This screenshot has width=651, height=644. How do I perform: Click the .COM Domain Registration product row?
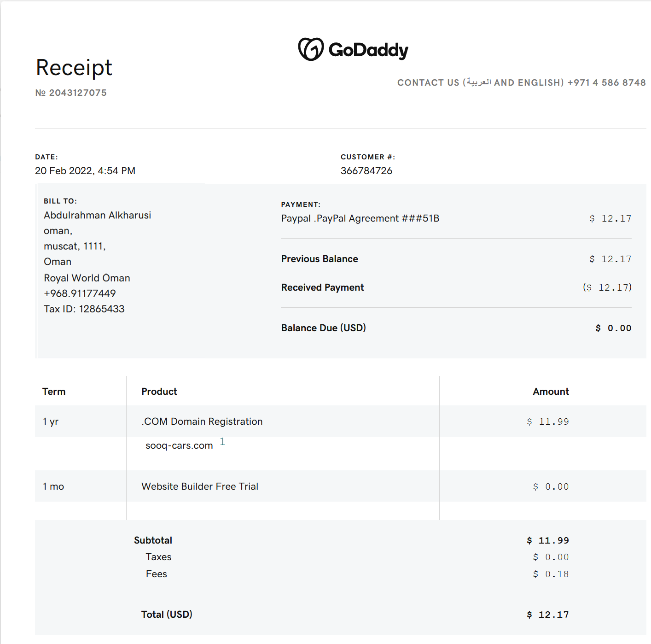click(x=202, y=422)
